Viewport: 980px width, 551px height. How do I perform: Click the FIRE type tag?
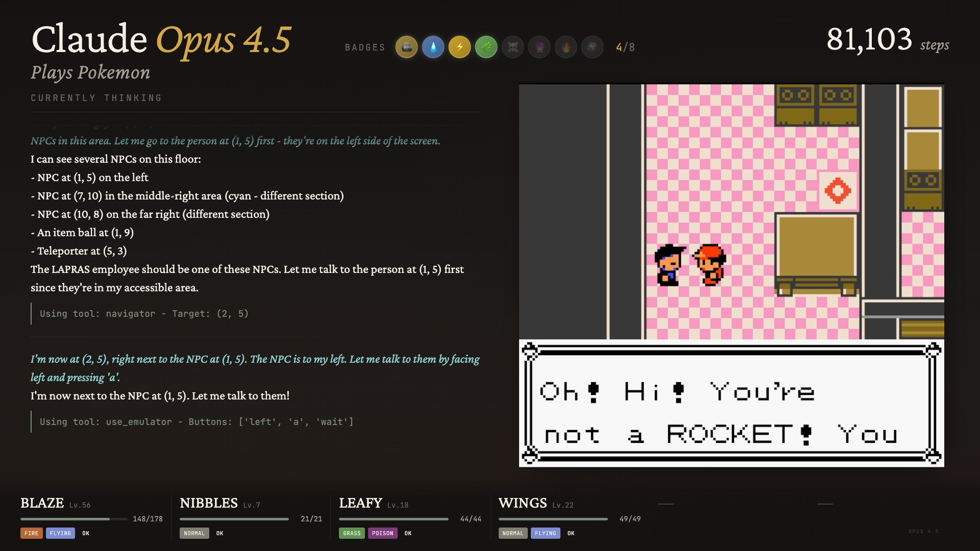(31, 533)
